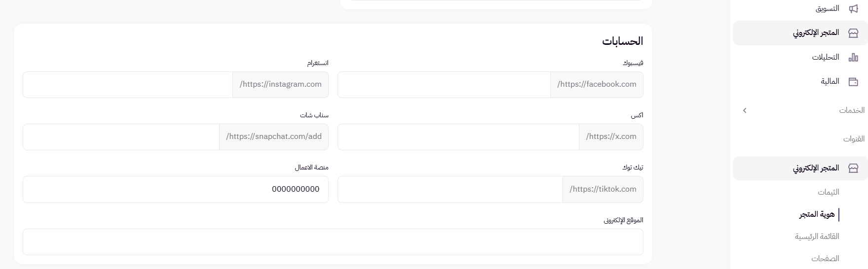This screenshot has height=269, width=868.
Task: Collapse the Services section chevron (الخدمات)
Action: (745, 110)
